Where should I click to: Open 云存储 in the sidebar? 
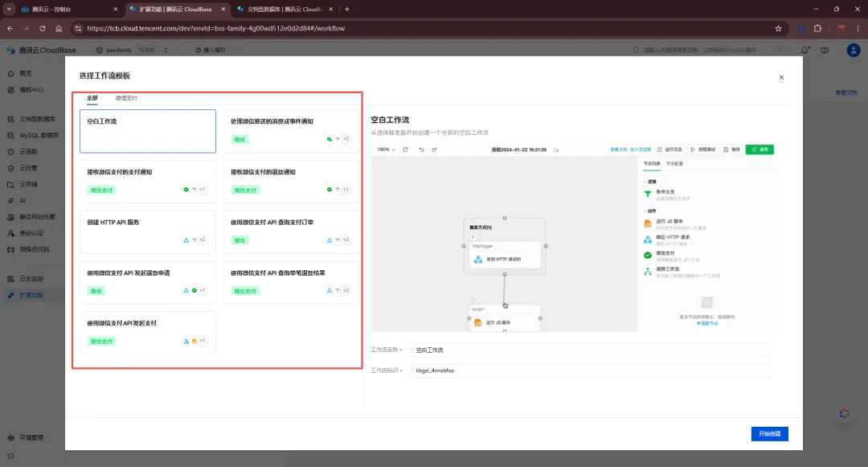tap(29, 184)
